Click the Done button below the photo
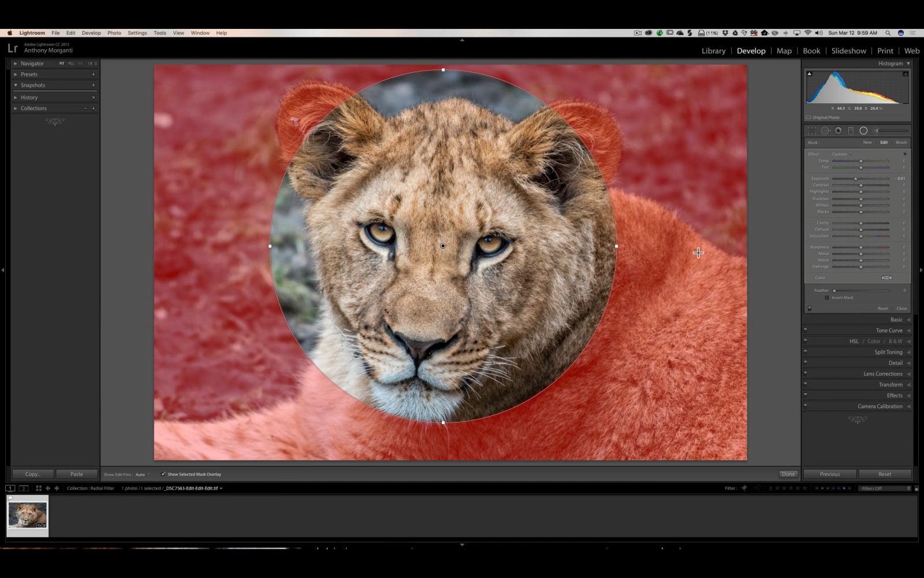This screenshot has width=924, height=578. (788, 474)
